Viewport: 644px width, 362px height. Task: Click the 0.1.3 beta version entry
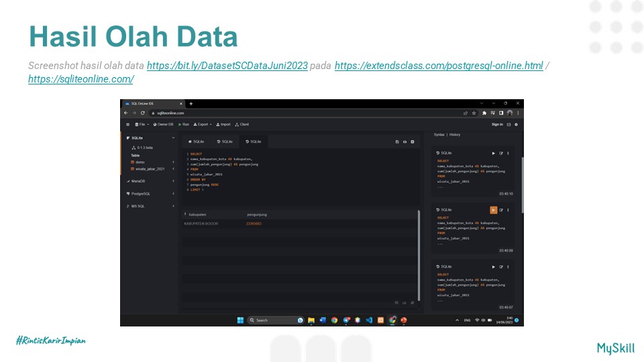[142, 147]
